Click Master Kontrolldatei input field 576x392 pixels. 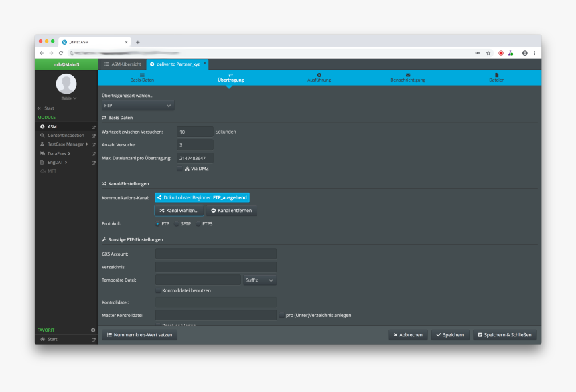coord(216,315)
